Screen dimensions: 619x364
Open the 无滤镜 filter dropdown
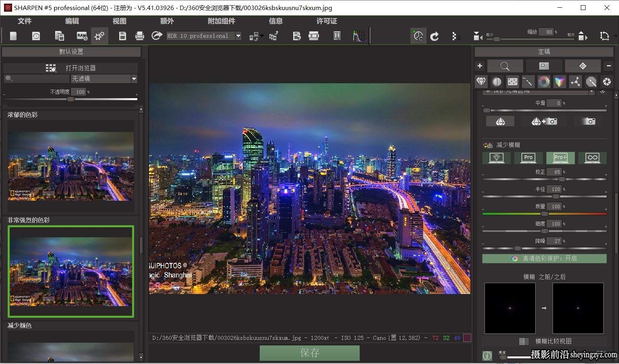(x=104, y=79)
